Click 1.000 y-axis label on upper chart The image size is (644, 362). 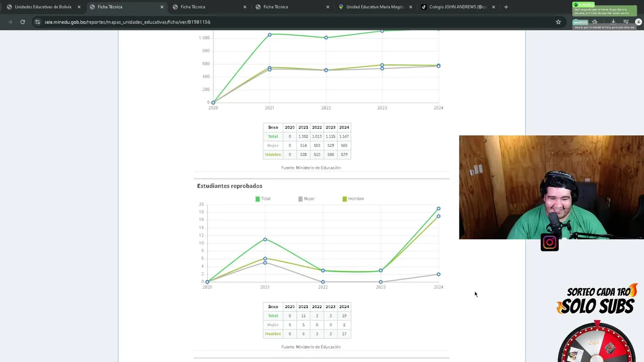(204, 38)
